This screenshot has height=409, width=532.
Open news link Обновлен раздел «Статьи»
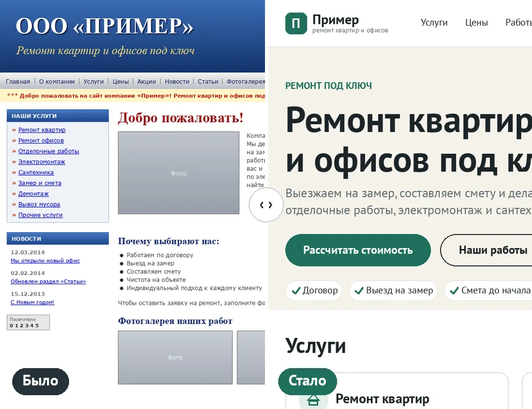tap(48, 281)
